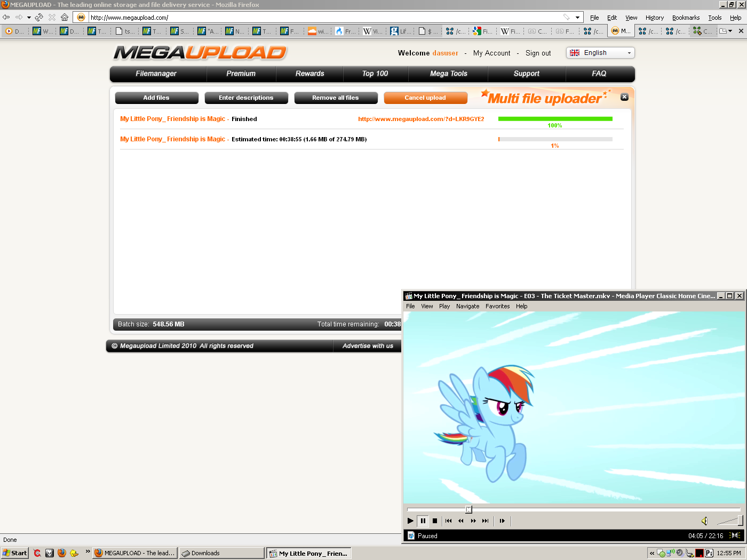Click the Firefox home button

pyautogui.click(x=65, y=17)
